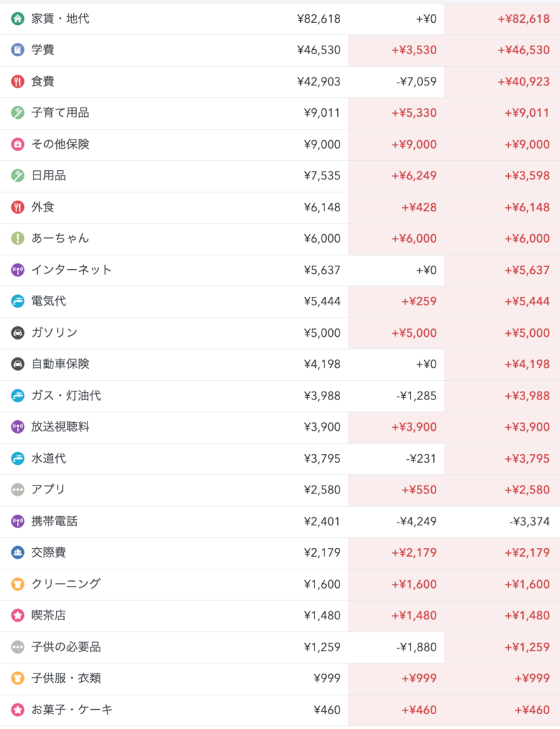Click the blue faucet icon for 電気代
Image resolution: width=560 pixels, height=729 pixels.
18,301
